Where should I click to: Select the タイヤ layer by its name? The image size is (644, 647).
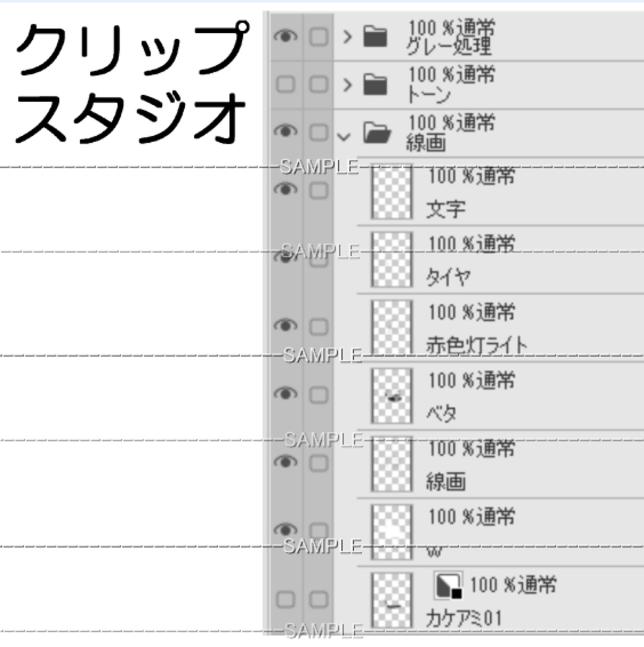coord(448,277)
